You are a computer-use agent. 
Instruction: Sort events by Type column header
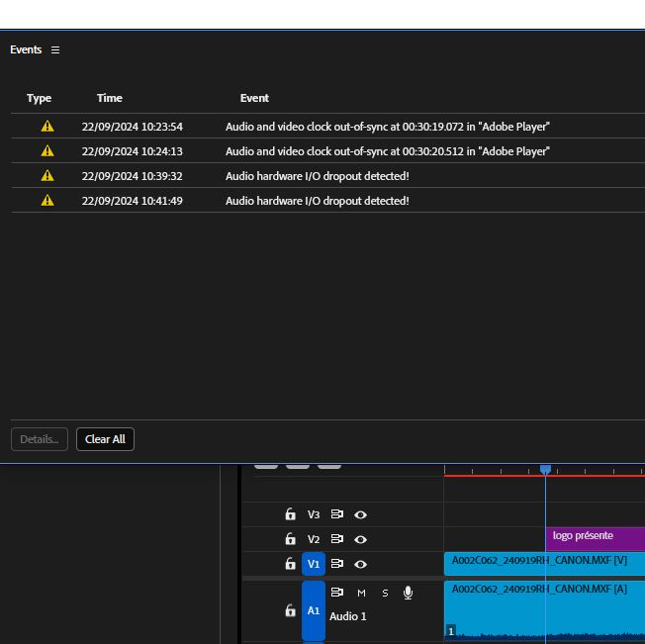pos(40,98)
